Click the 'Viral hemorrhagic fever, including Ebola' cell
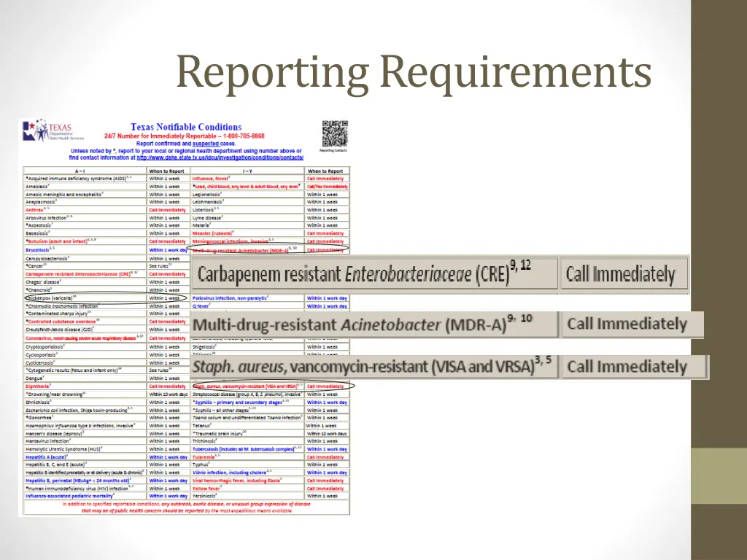 point(247,481)
